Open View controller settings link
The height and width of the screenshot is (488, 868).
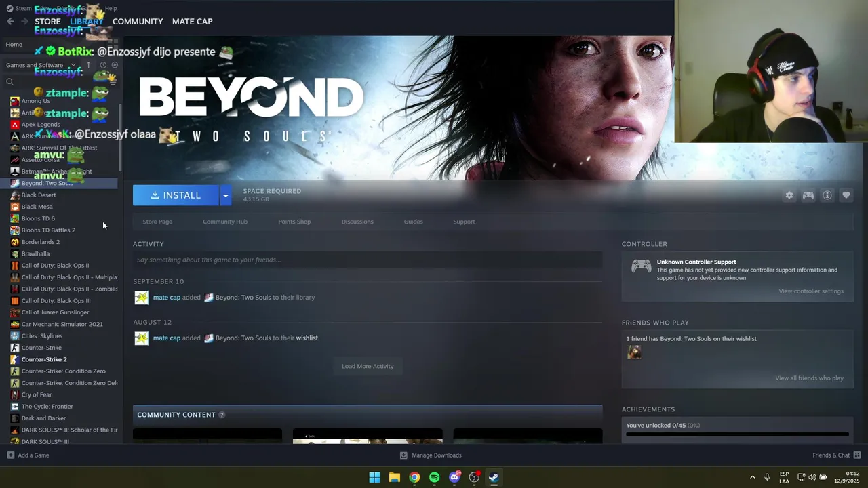tap(811, 291)
